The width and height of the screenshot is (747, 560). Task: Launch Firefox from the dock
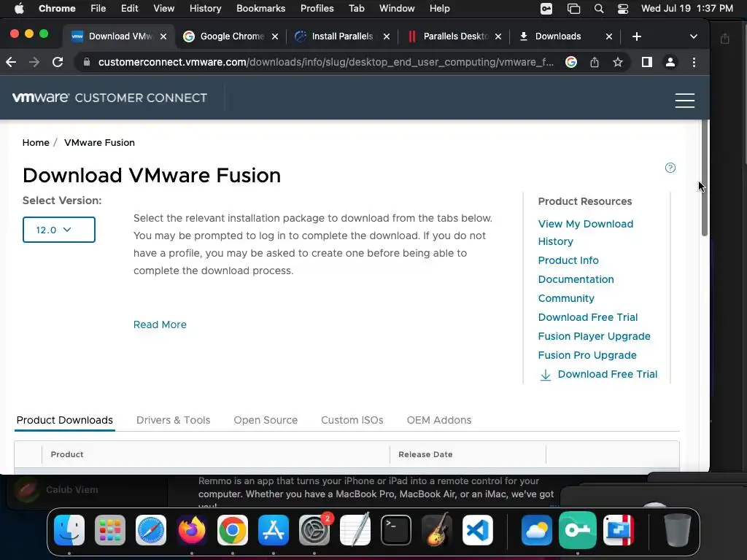pyautogui.click(x=192, y=530)
